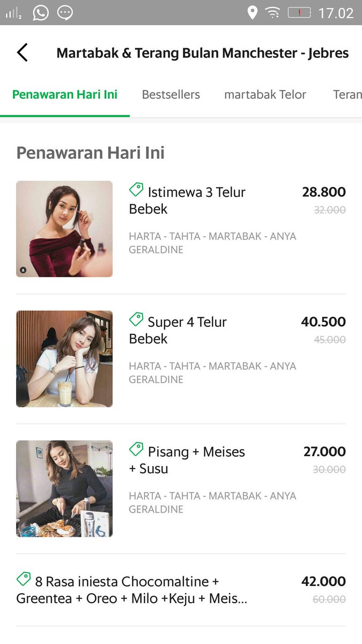The width and height of the screenshot is (362, 644).
Task: Click the restaurant name Martabak & Terang Bulan Manchester
Action: 203,53
